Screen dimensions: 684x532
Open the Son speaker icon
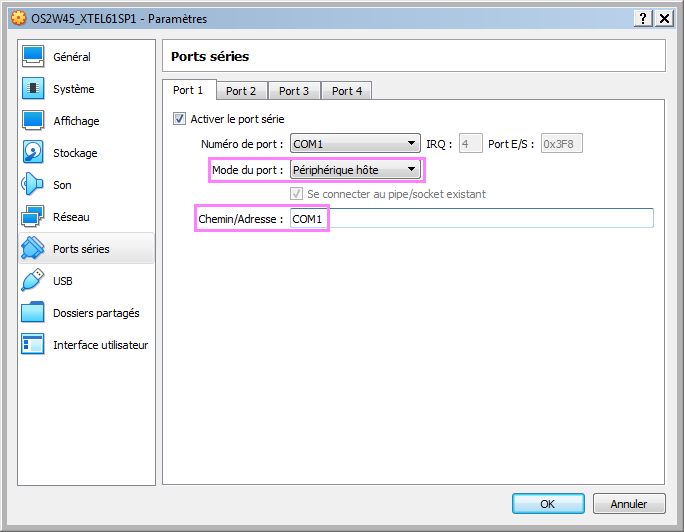33,185
